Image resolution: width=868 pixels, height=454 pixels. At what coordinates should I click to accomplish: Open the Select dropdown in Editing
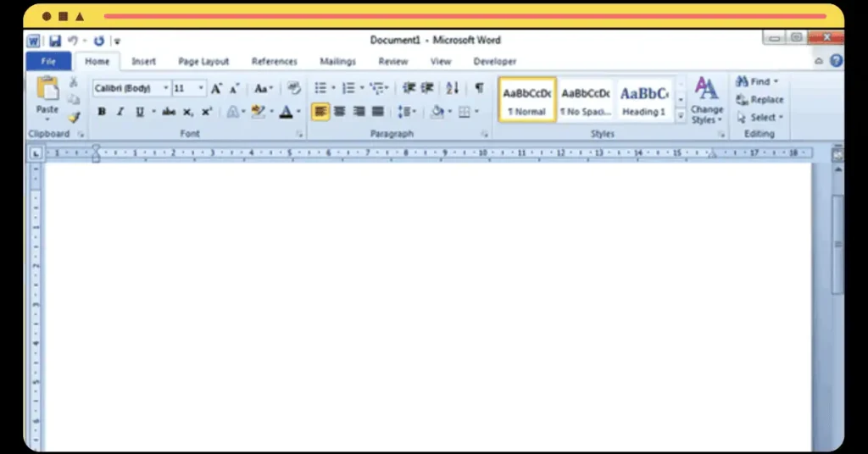(760, 117)
